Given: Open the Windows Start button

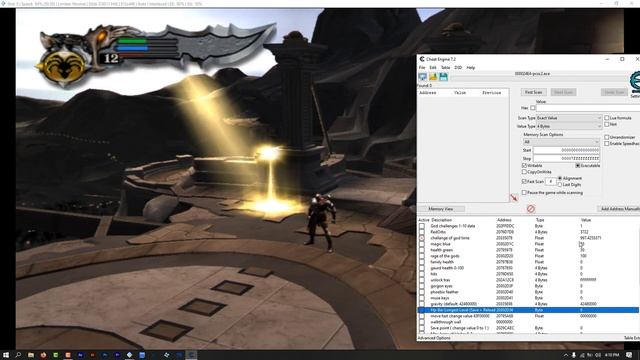Looking at the screenshot, I should pyautogui.click(x=6, y=355).
